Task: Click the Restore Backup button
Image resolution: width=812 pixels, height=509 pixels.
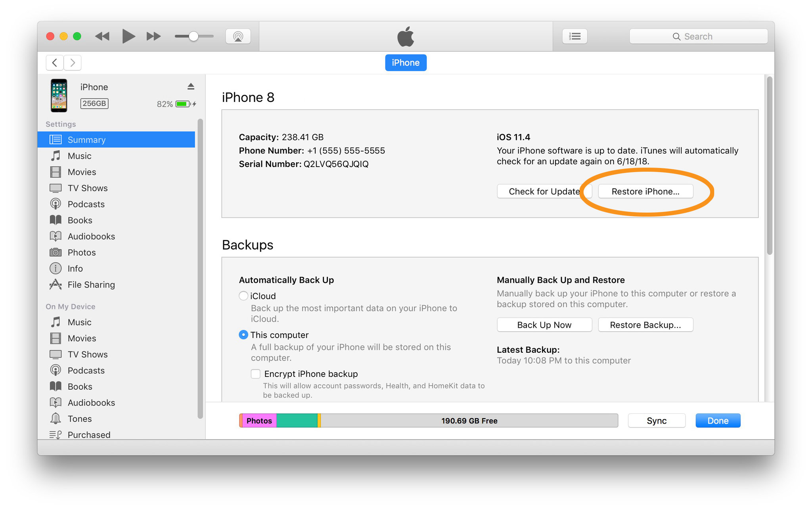Action: pos(644,324)
